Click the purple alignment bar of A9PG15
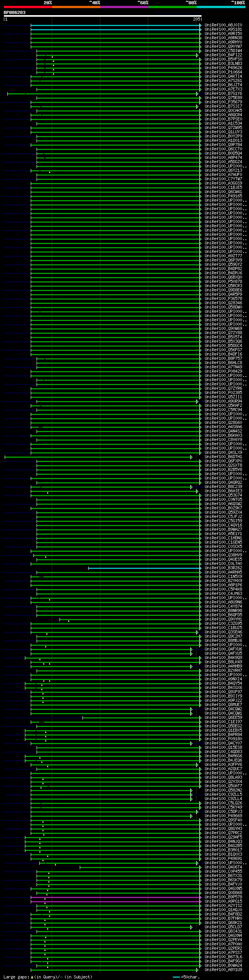The height and width of the screenshot is (980, 249). pos(115,902)
